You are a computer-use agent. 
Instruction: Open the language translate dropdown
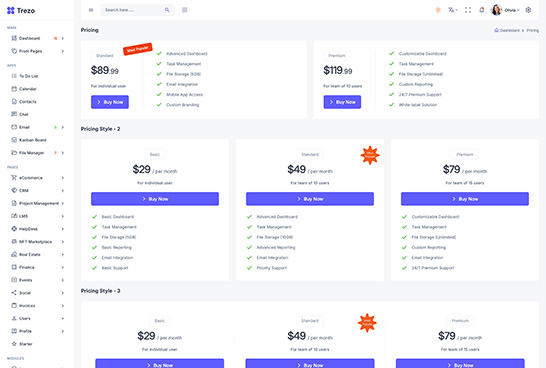click(452, 10)
